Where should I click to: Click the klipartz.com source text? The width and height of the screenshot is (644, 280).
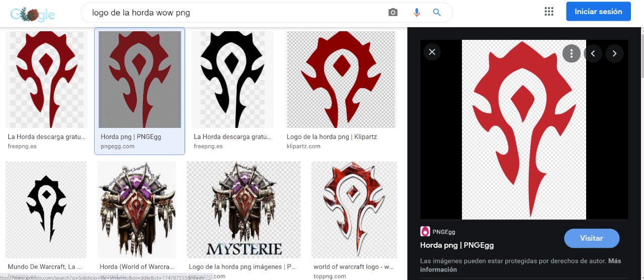pyautogui.click(x=303, y=146)
